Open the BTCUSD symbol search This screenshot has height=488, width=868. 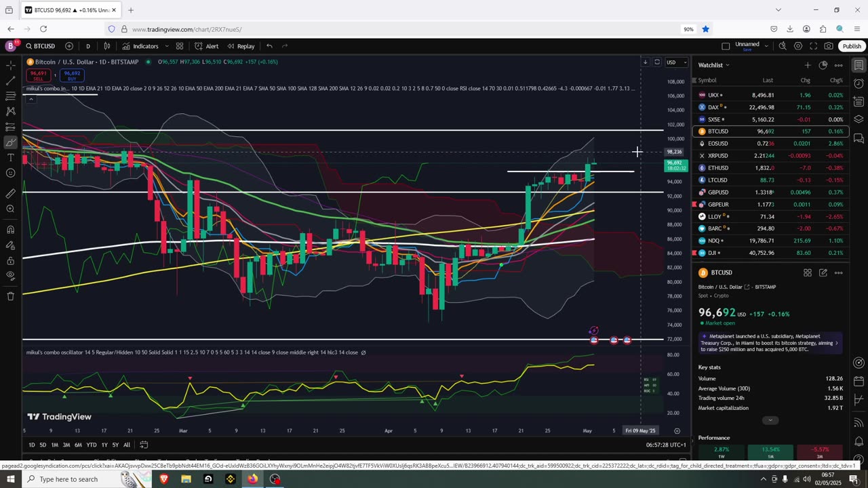pos(41,46)
